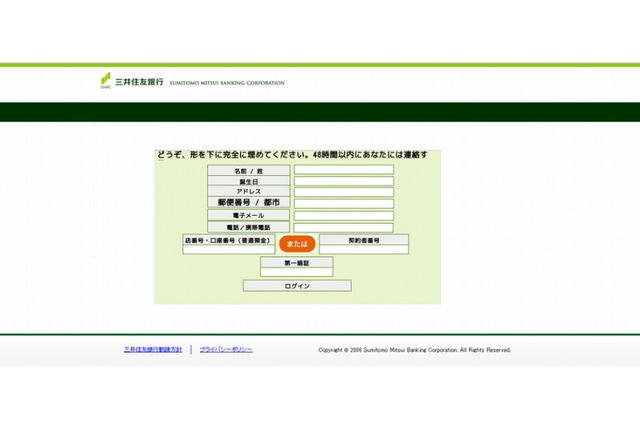Click the 第一暗証 label
Viewport: 640px width, 426px height.
[x=297, y=263]
